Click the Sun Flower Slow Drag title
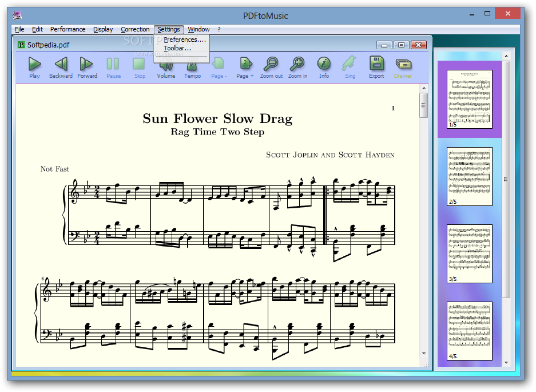Viewport: 536px width, 392px height. point(217,118)
